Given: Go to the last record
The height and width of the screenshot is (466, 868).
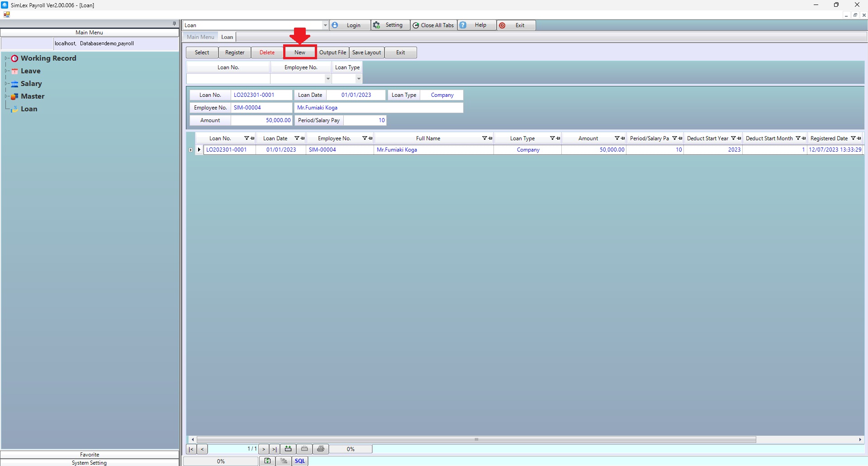Looking at the screenshot, I should point(274,449).
